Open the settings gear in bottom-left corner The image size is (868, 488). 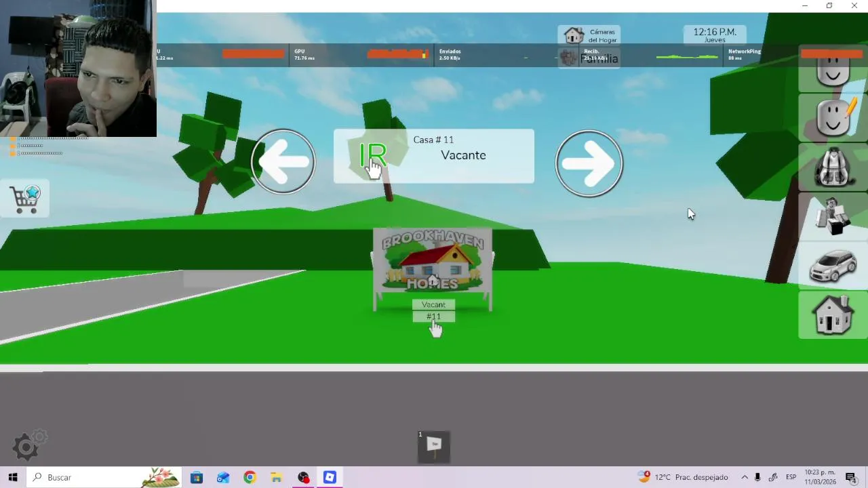(29, 445)
